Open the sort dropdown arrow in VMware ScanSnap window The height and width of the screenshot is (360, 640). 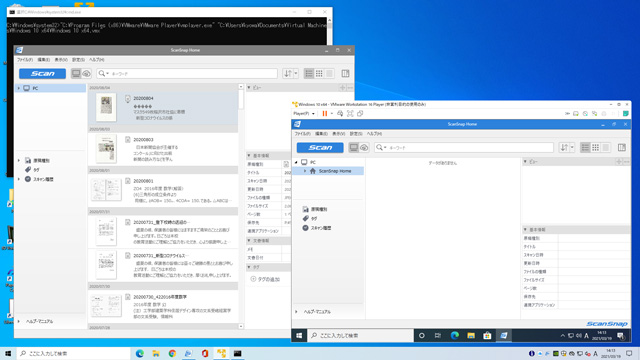pos(572,147)
